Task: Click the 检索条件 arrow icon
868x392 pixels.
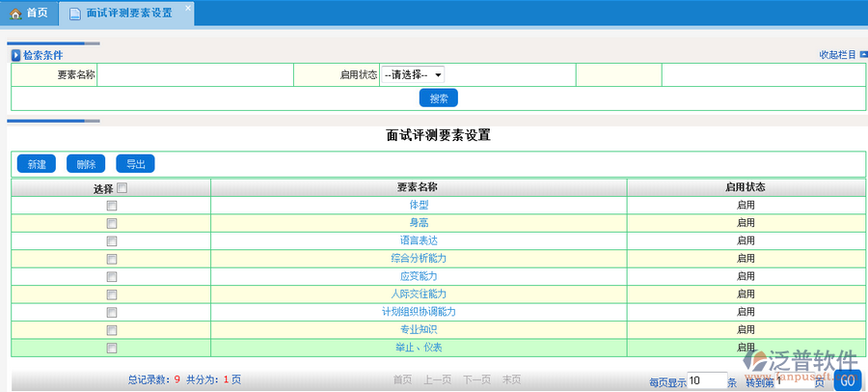Action: coord(15,55)
